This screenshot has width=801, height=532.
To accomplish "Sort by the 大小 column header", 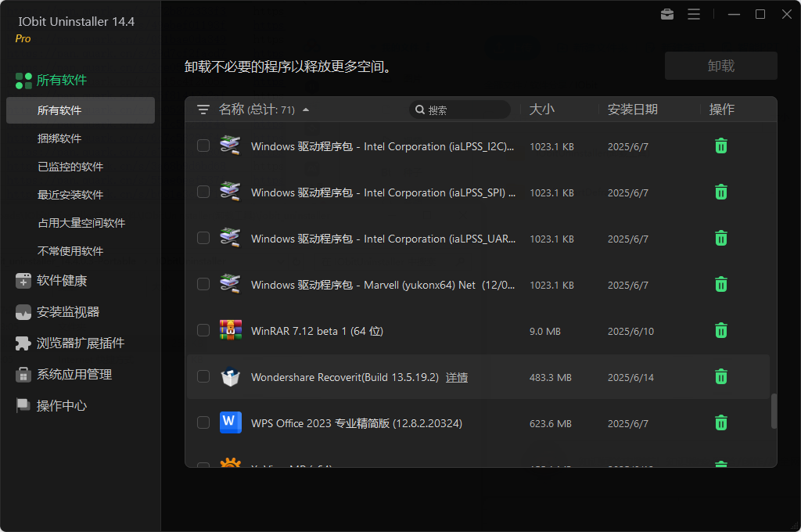I will point(542,110).
